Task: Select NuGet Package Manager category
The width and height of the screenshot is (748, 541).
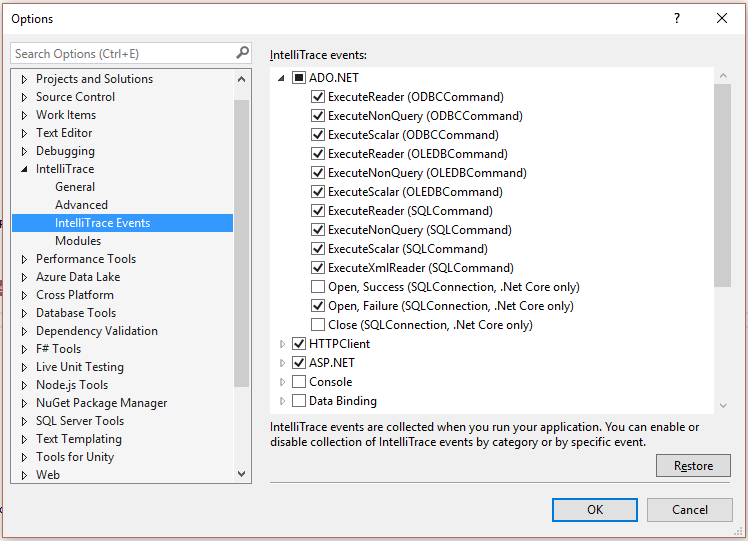Action: 101,403
